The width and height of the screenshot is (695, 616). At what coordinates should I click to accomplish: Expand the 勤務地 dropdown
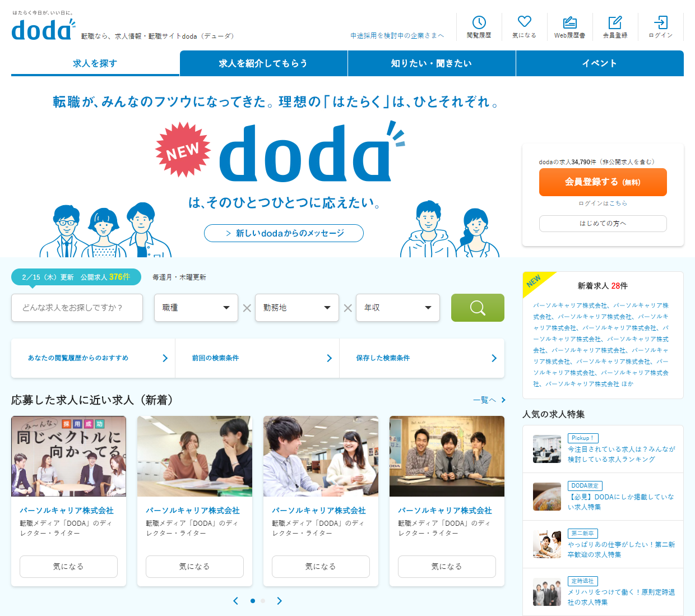(x=297, y=308)
